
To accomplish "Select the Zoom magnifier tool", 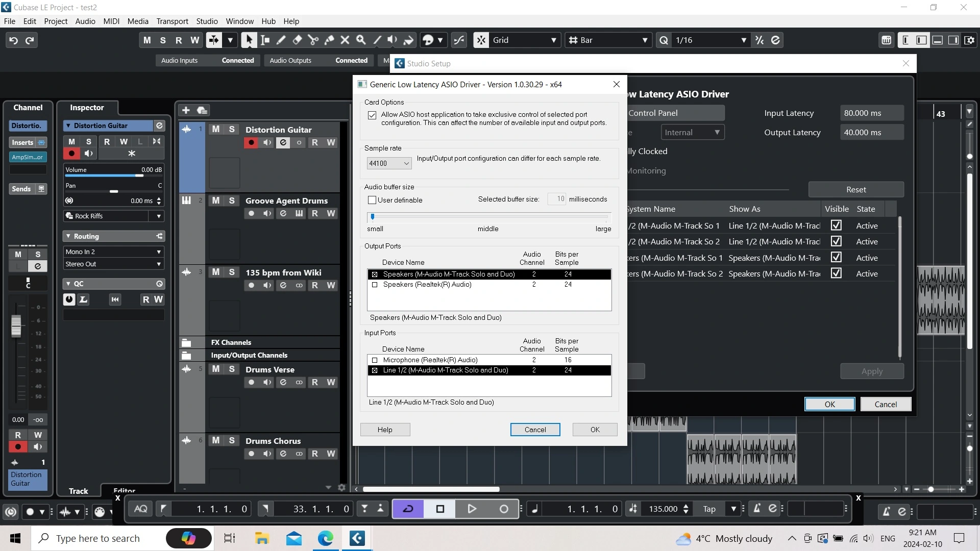I will point(361,40).
